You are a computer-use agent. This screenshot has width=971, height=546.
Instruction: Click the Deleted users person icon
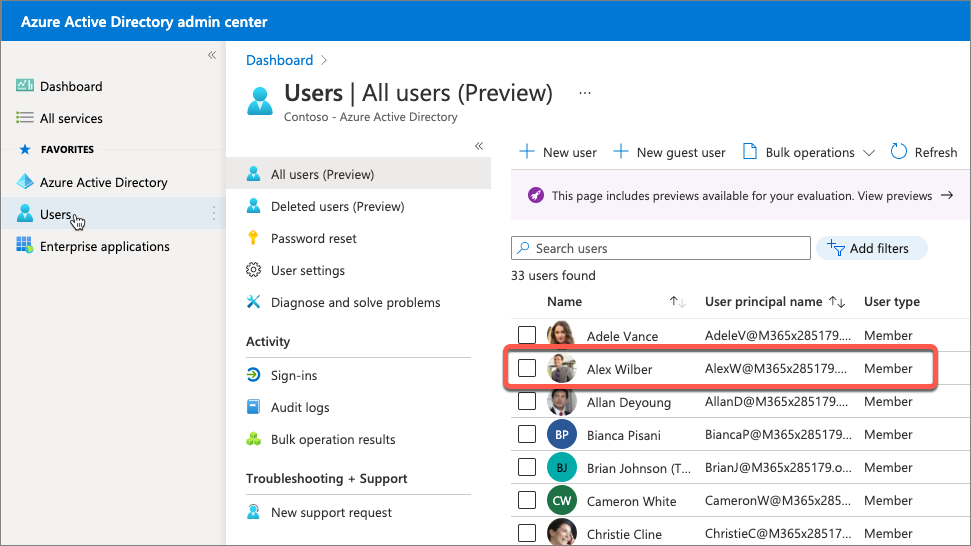[253, 206]
